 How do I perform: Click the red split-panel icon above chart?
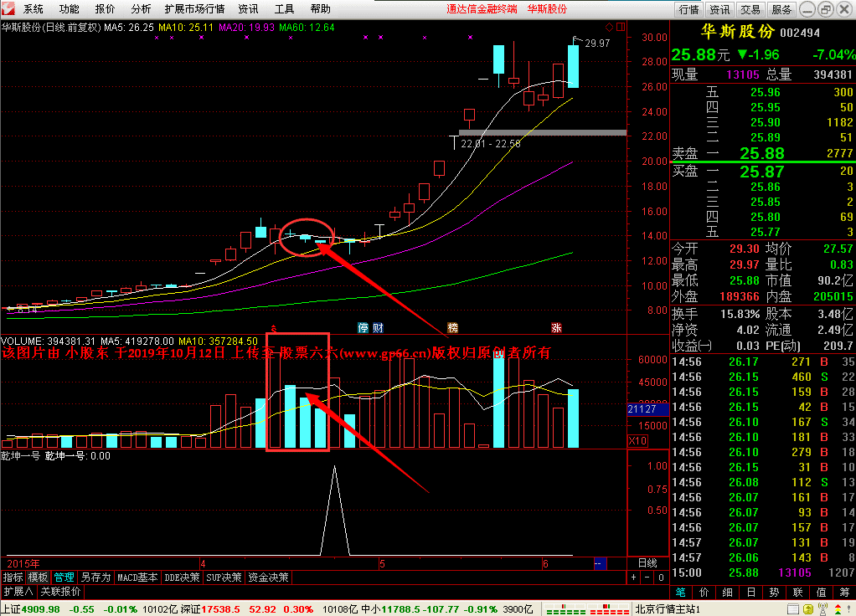[621, 27]
